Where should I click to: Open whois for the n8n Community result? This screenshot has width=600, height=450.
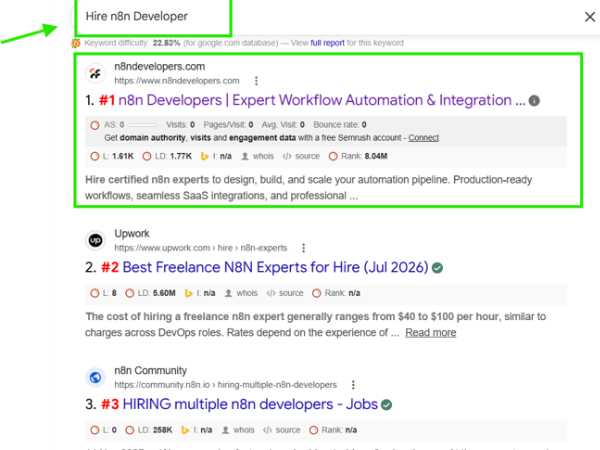pos(238,430)
